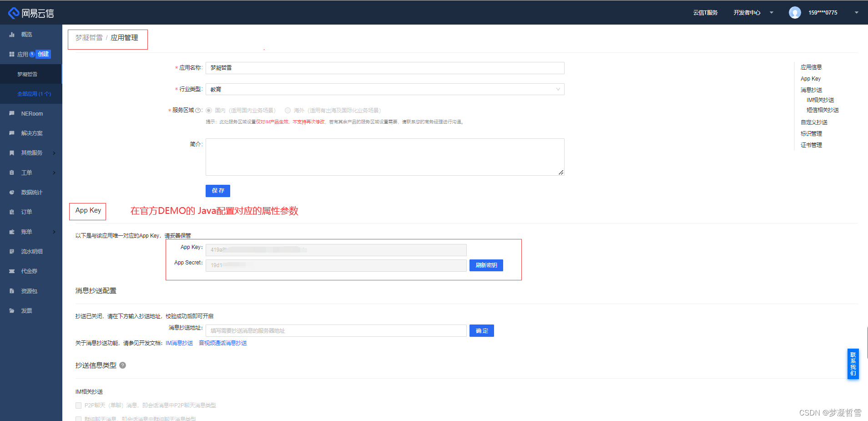Click the 应用 grid icon in sidebar
This screenshot has height=421, width=868.
pyautogui.click(x=12, y=54)
